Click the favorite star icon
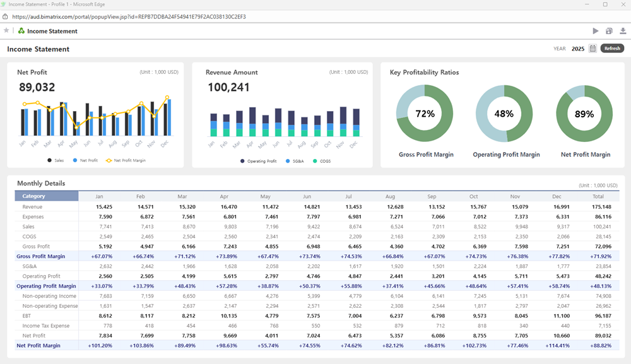The width and height of the screenshot is (631, 364). pos(6,30)
